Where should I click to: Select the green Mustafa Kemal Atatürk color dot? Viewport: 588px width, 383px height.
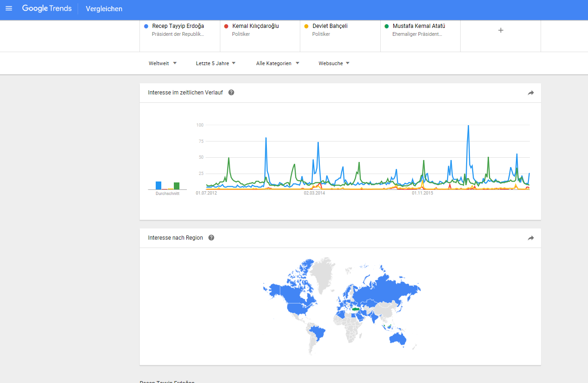click(386, 26)
